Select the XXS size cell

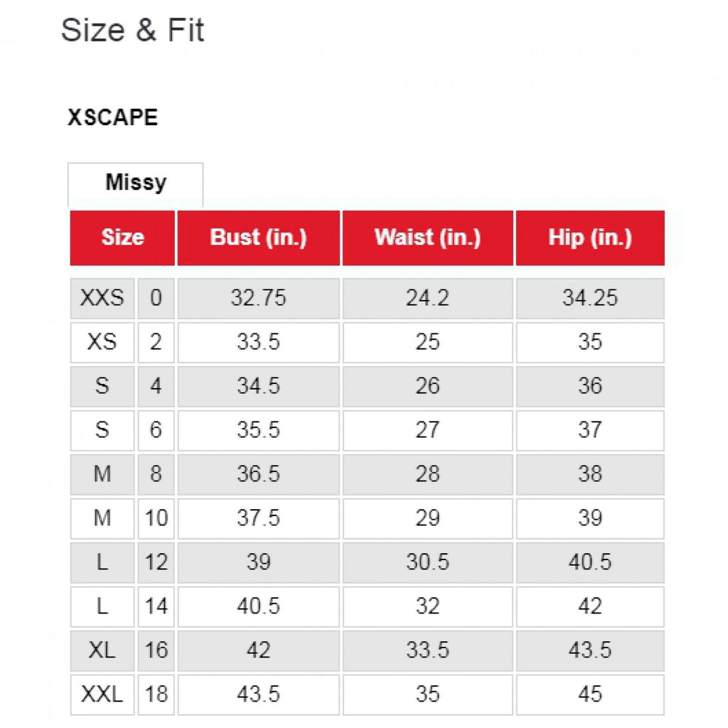(x=102, y=298)
